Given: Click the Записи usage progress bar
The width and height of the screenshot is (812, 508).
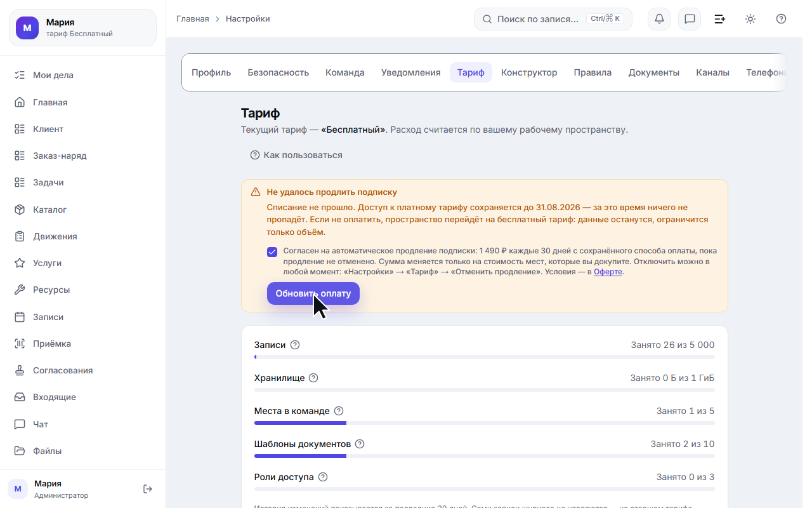Looking at the screenshot, I should click(484, 357).
